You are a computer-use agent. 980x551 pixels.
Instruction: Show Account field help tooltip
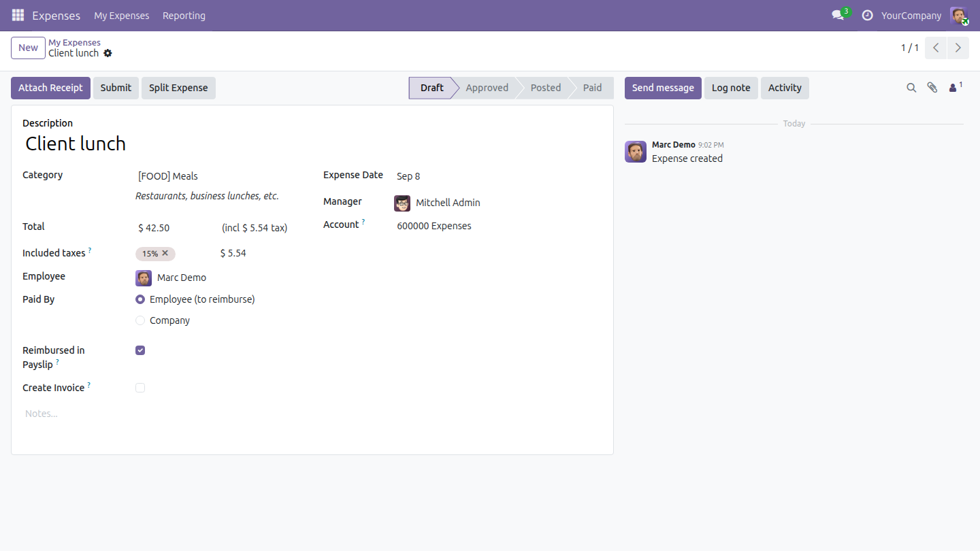click(363, 222)
